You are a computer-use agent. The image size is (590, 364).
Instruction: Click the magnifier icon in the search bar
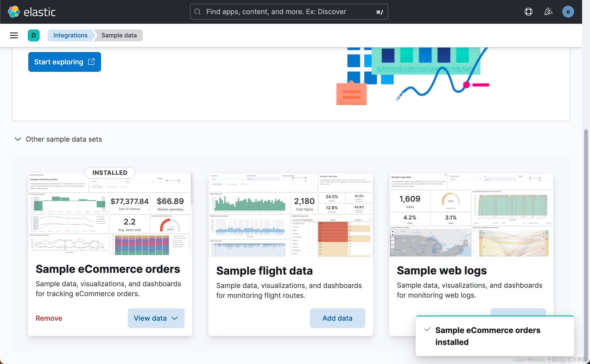[x=197, y=12]
